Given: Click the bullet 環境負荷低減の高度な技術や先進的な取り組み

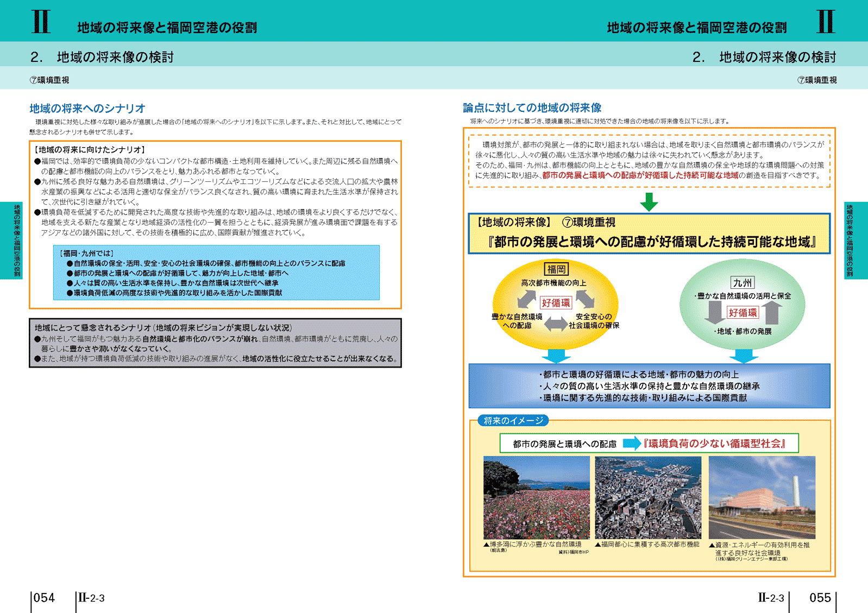Looking at the screenshot, I should tap(174, 293).
